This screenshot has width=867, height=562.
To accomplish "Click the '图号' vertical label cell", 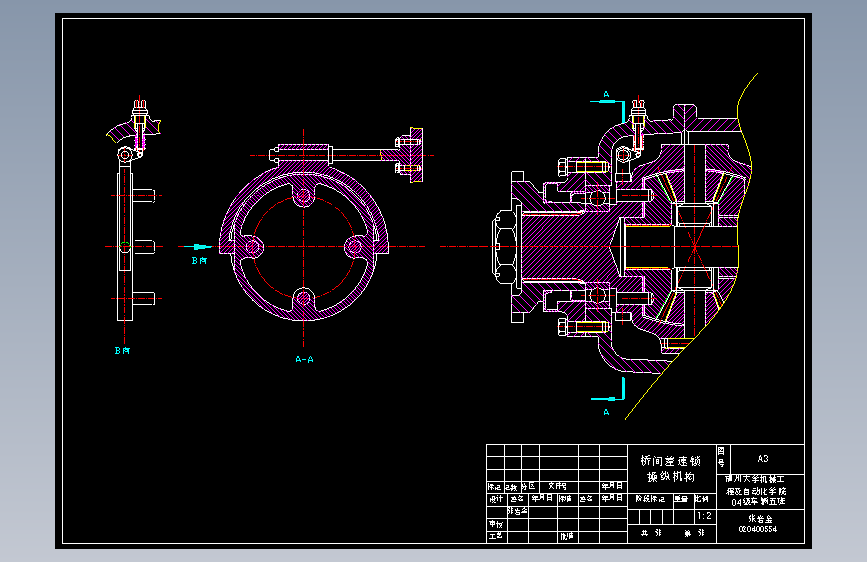I will coord(722,458).
